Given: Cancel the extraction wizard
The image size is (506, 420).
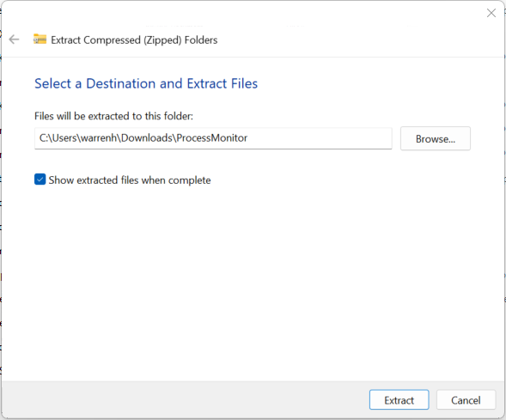Looking at the screenshot, I should tap(466, 400).
